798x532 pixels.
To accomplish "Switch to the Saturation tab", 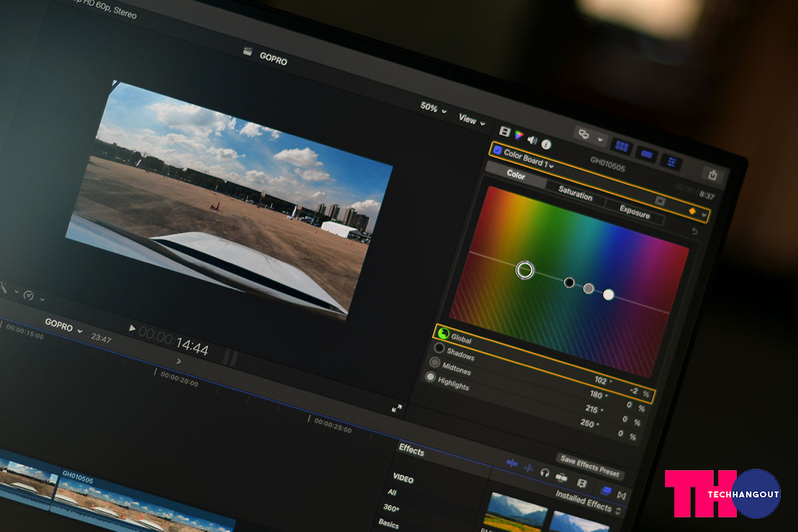I will 575,195.
